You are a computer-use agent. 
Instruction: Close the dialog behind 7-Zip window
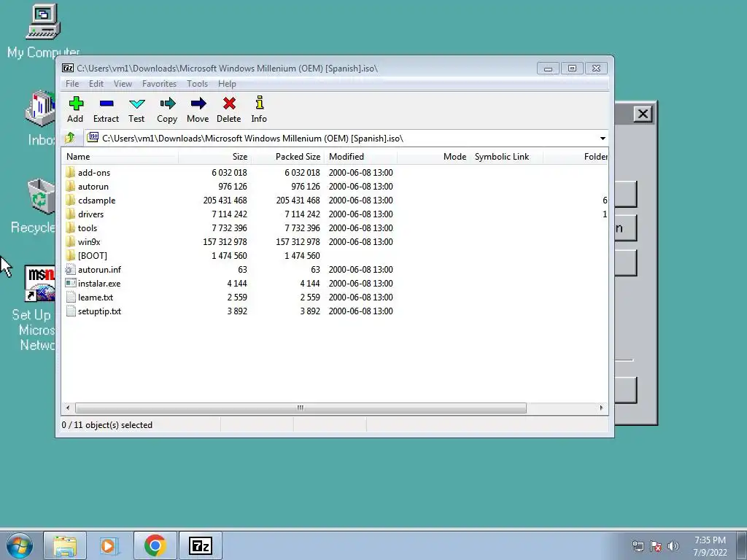pos(643,114)
